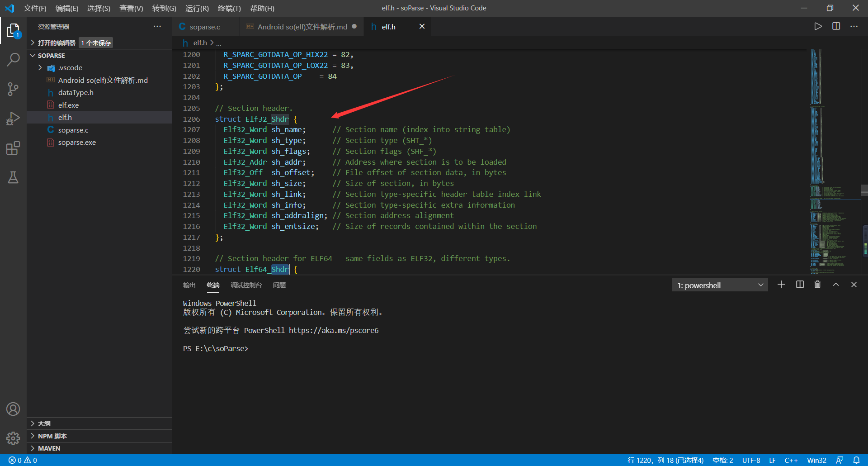Switch to the 输出 panel tab
The width and height of the screenshot is (868, 466).
tap(189, 285)
